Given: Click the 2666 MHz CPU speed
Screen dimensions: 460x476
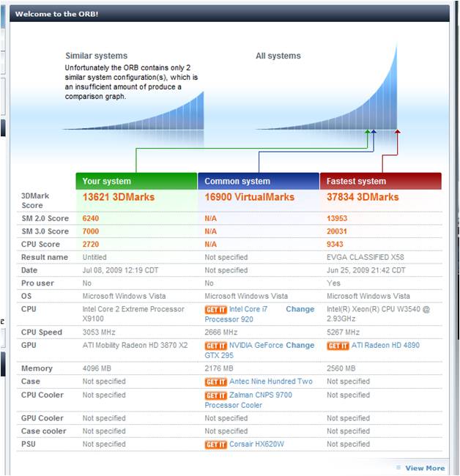Looking at the screenshot, I should pyautogui.click(x=220, y=332).
